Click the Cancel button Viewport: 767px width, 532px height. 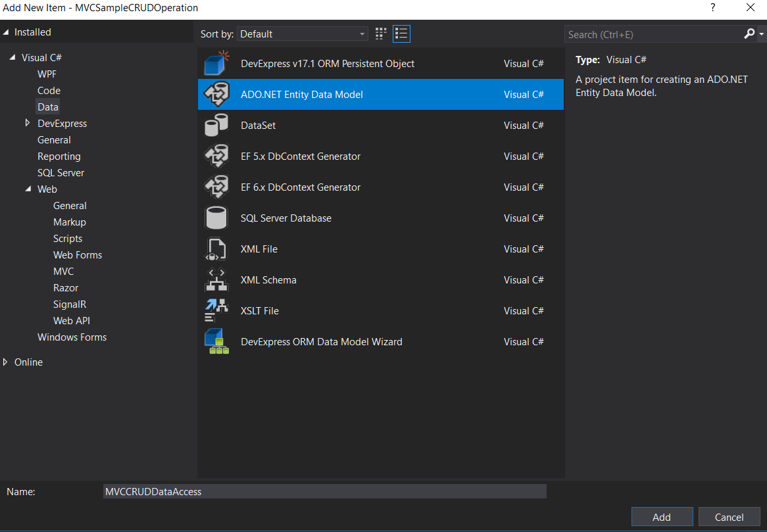729,516
